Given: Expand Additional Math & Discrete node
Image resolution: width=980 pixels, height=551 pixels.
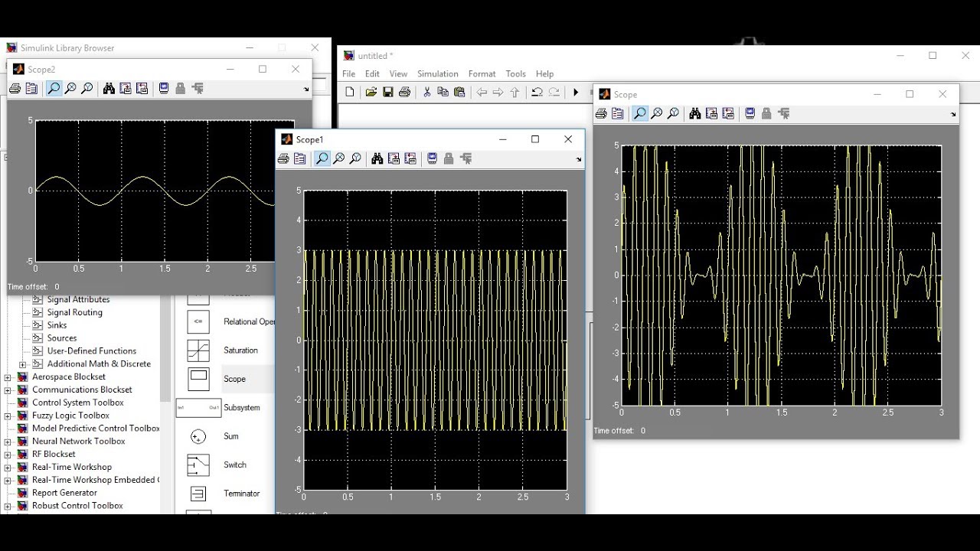Looking at the screenshot, I should point(22,364).
